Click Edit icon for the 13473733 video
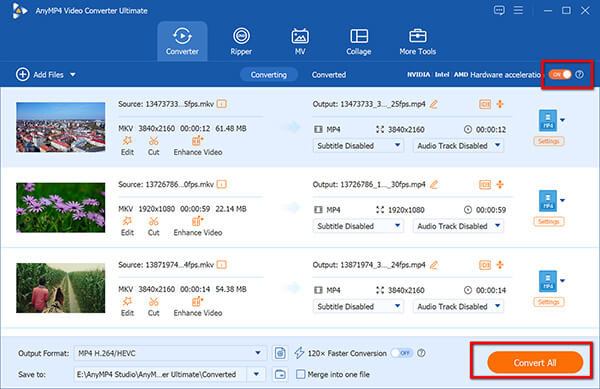This screenshot has width=600, height=389. pyautogui.click(x=127, y=145)
